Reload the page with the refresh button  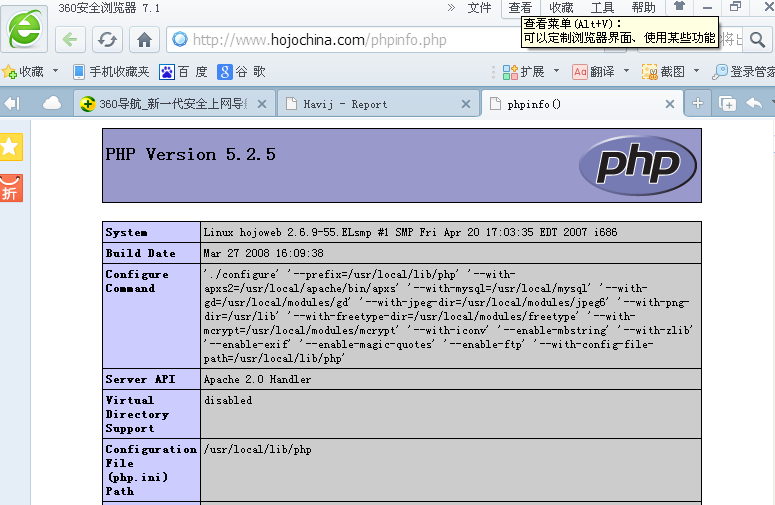(107, 40)
